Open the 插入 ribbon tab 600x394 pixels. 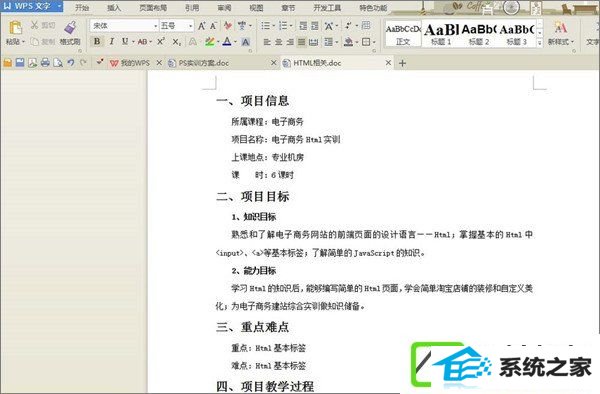(x=114, y=8)
